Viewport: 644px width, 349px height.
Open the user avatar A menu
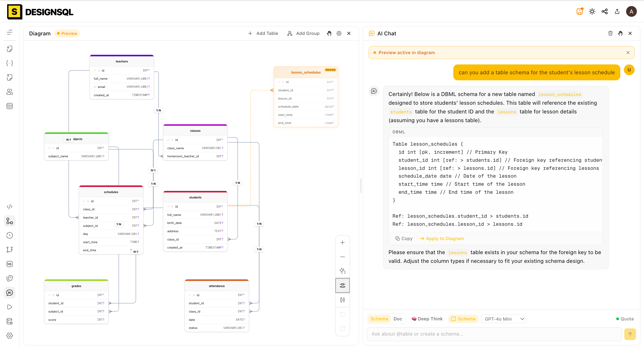(x=631, y=11)
